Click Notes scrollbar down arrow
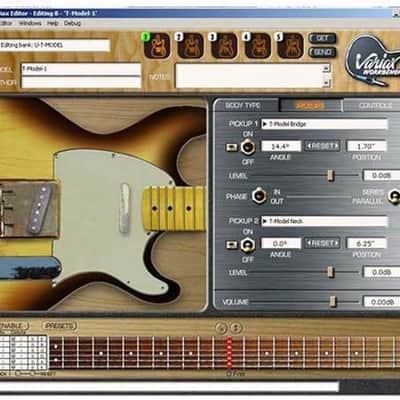Image resolution: width=400 pixels, height=400 pixels. coord(327,83)
